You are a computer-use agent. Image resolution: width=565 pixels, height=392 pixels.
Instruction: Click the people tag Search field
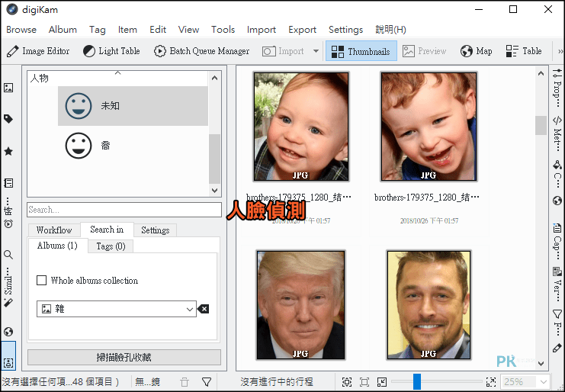(124, 210)
